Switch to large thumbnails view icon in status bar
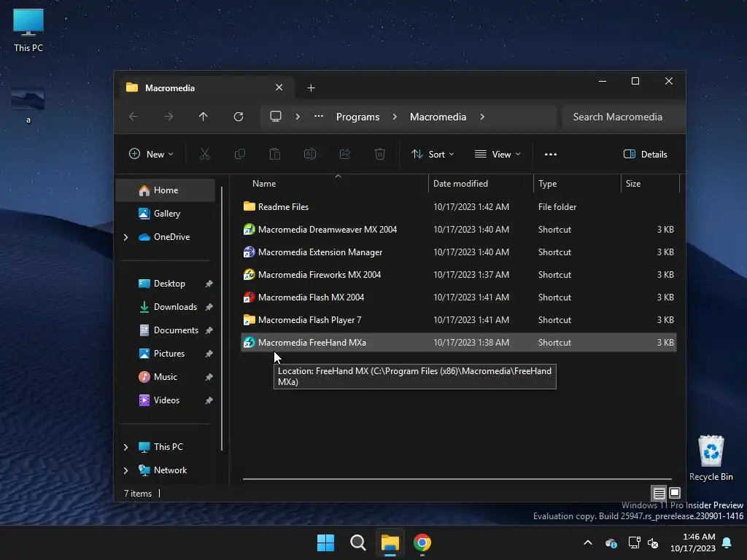 click(675, 493)
